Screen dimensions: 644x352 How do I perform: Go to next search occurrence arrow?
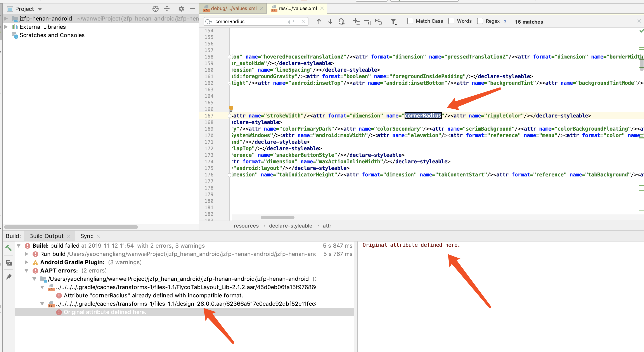[x=330, y=21]
